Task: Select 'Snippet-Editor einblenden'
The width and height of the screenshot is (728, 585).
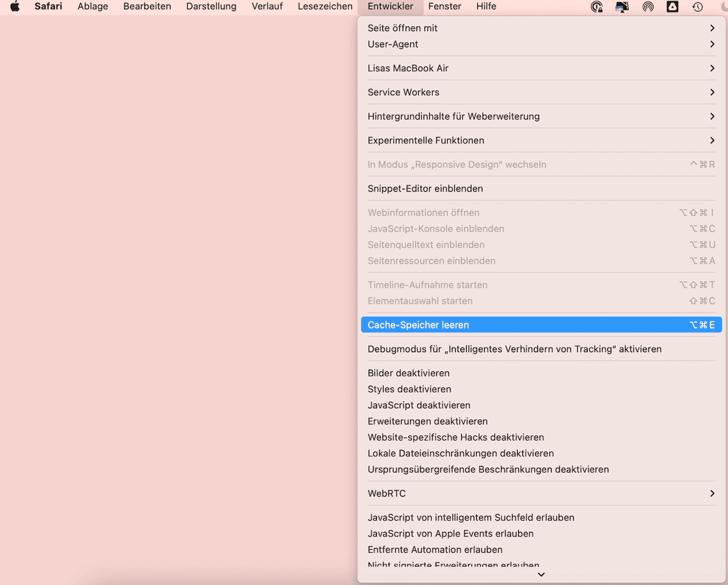Action: pos(541,189)
